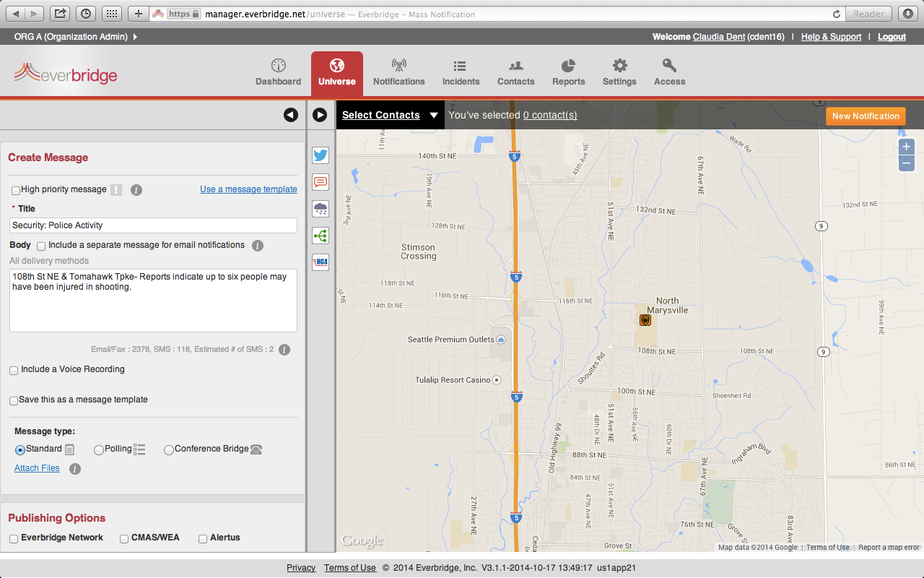Open Claudia Dent profile link
924x578 pixels.
click(x=719, y=37)
